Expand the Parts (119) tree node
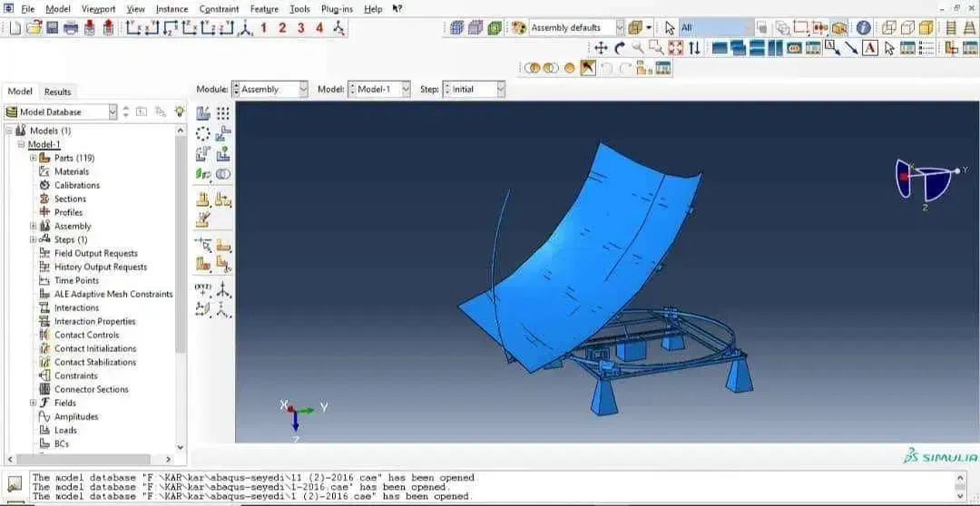980x506 pixels. pos(34,158)
